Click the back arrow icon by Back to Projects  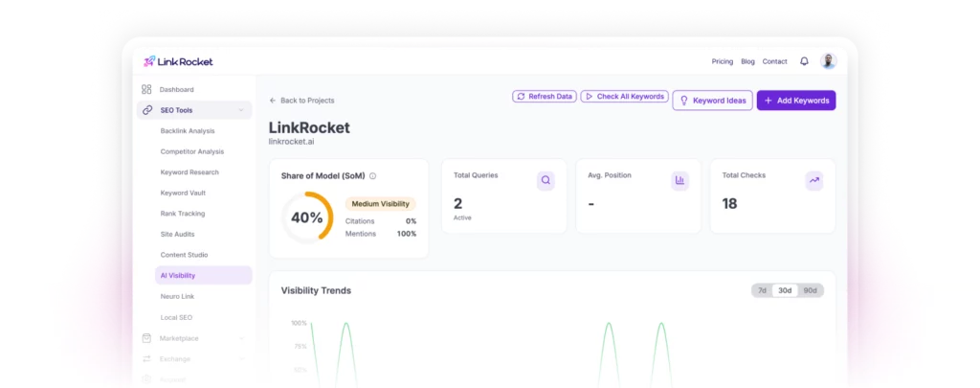273,101
